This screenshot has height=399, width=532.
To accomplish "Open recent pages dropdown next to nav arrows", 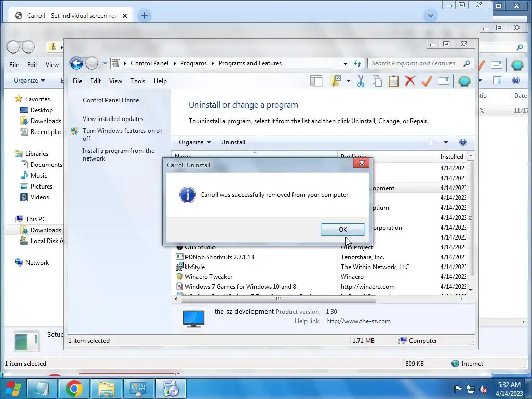I will tap(105, 63).
